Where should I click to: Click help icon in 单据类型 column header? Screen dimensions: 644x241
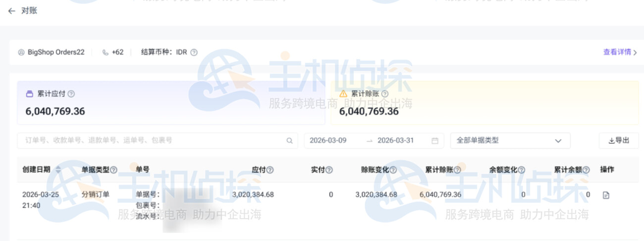113,170
